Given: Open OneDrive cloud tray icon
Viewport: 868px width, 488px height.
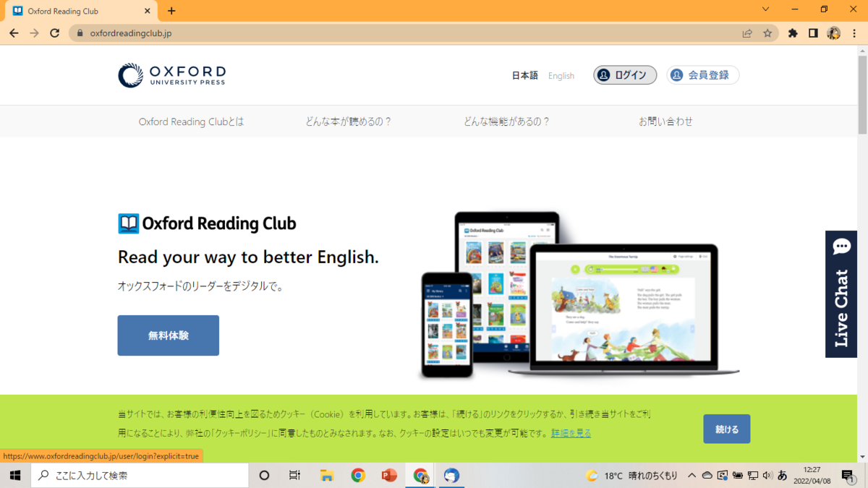Looking at the screenshot, I should 707,475.
